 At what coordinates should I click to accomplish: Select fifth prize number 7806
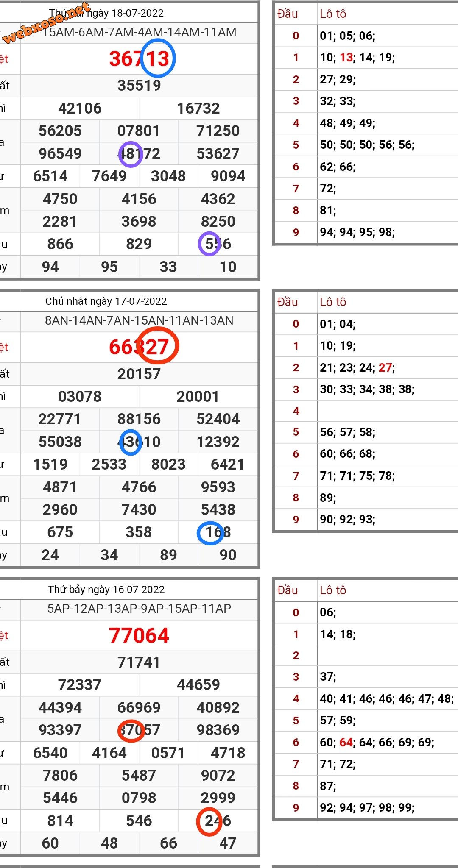point(60,776)
